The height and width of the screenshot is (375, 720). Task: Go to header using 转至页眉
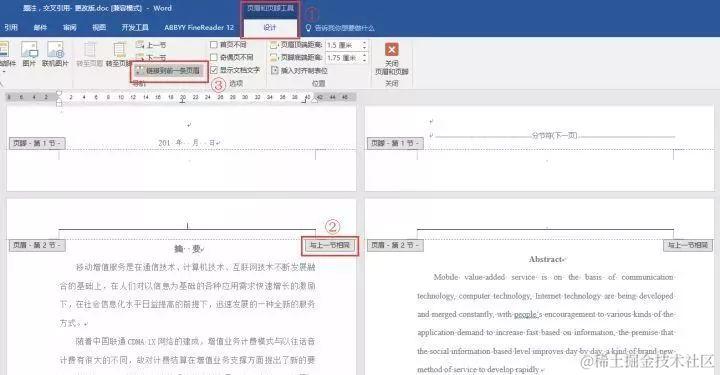[90, 54]
